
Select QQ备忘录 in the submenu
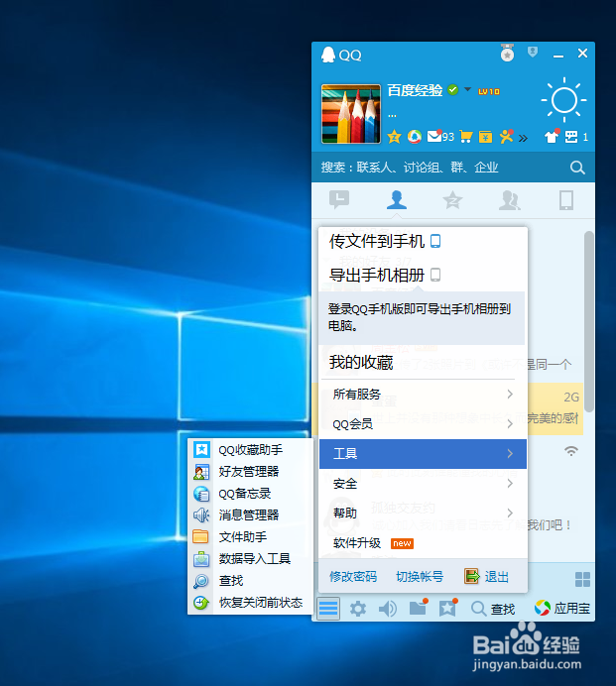tap(250, 494)
